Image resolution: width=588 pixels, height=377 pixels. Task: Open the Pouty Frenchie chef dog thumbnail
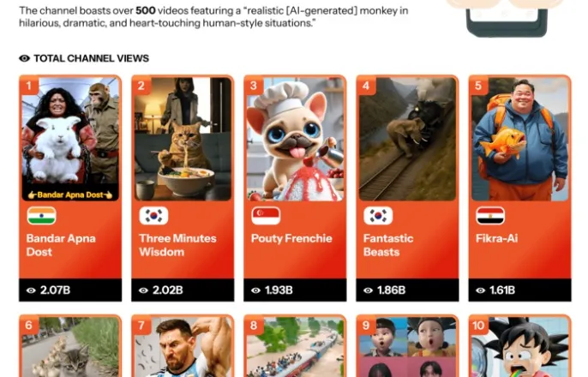coord(295,139)
